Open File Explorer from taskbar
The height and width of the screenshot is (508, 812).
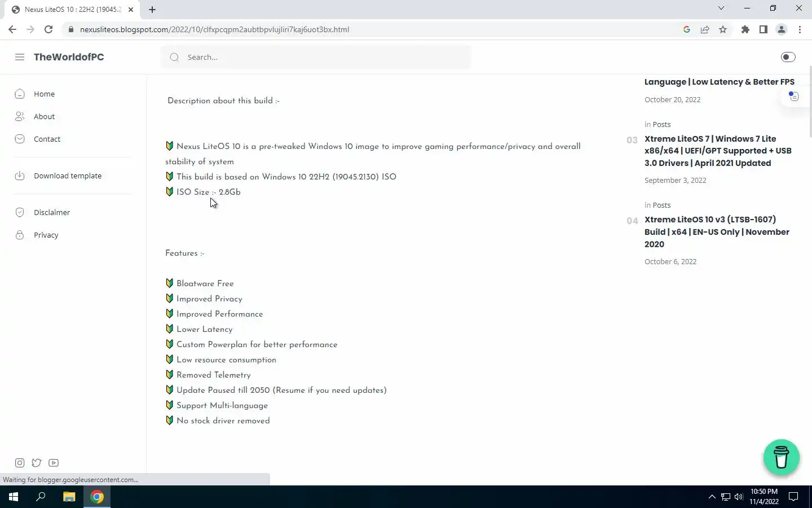click(x=69, y=497)
